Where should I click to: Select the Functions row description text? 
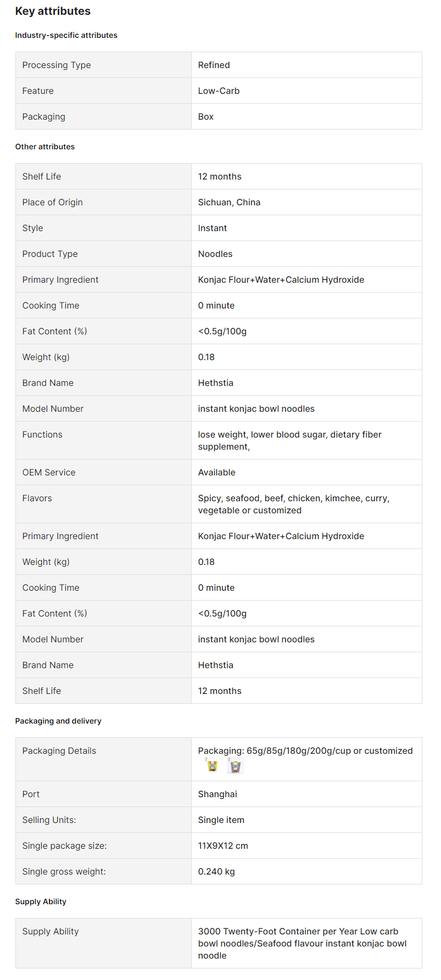tap(290, 440)
